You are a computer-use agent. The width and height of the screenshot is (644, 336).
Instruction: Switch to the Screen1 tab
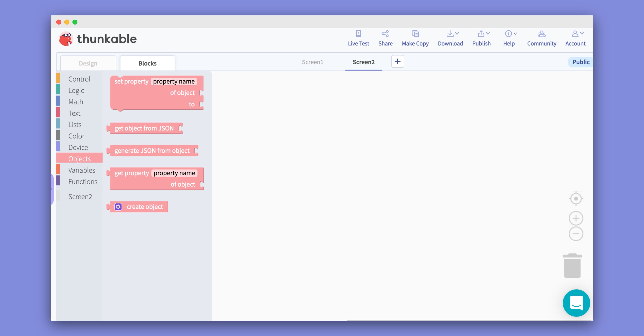point(313,62)
